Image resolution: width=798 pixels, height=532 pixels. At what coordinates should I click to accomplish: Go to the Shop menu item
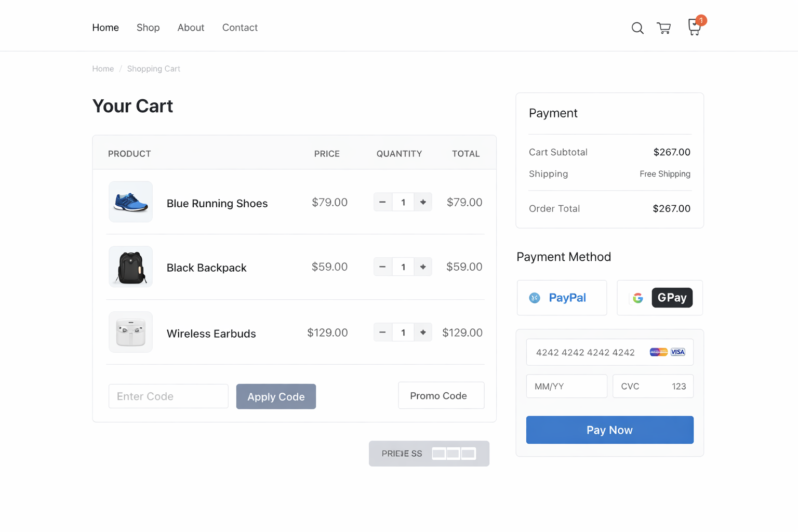click(148, 28)
